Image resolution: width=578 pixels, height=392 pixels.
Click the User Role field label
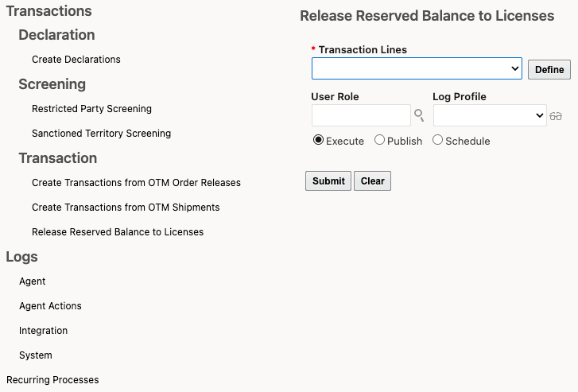click(335, 97)
